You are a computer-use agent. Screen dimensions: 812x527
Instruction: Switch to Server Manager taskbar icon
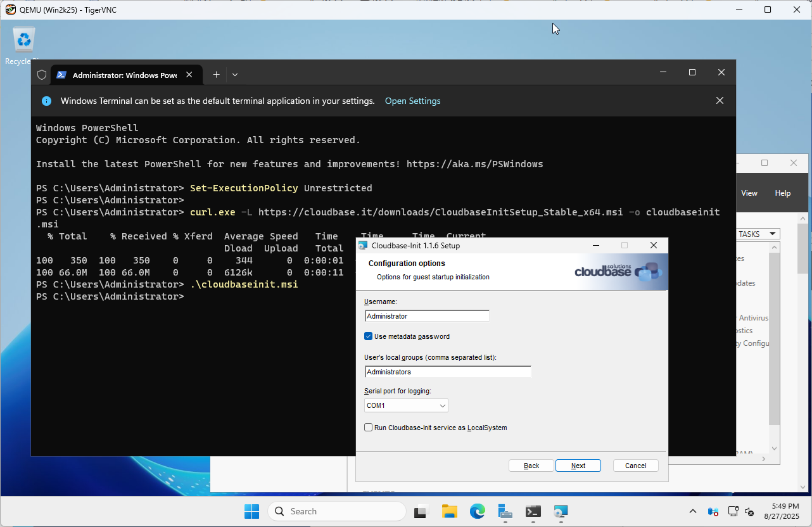pyautogui.click(x=505, y=511)
